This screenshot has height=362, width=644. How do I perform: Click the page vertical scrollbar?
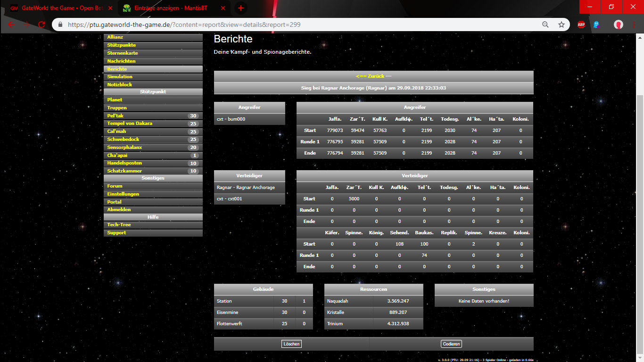coord(640,189)
